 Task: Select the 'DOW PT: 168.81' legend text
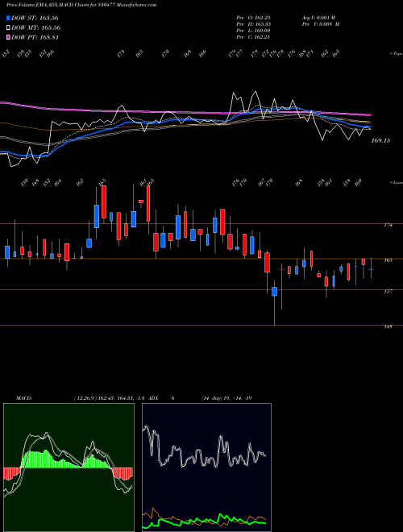(x=35, y=37)
